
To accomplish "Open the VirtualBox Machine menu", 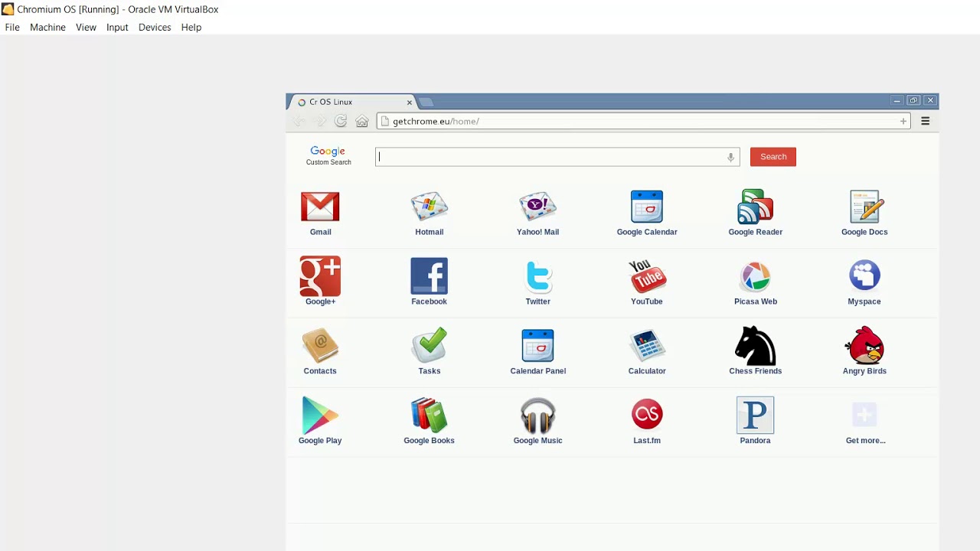I will pyautogui.click(x=47, y=27).
